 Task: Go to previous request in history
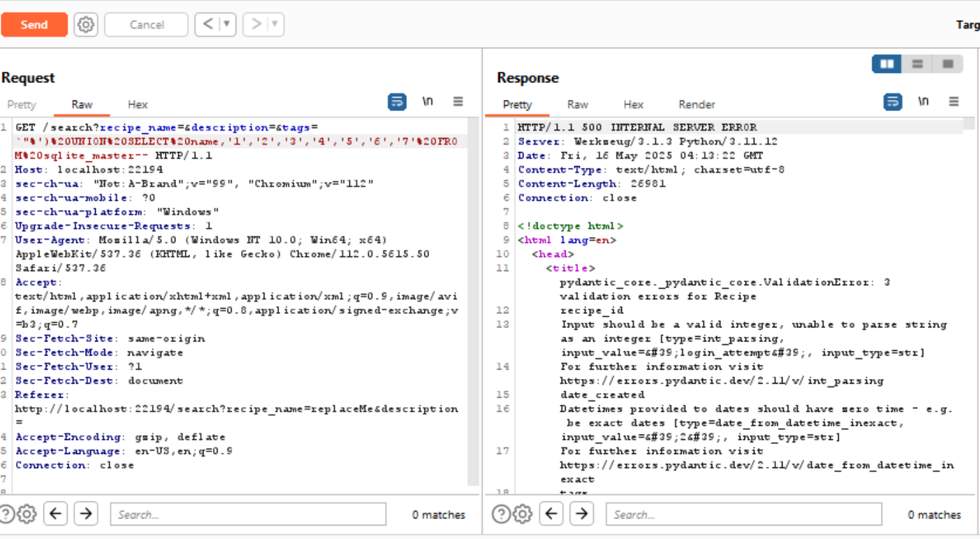pyautogui.click(x=208, y=25)
